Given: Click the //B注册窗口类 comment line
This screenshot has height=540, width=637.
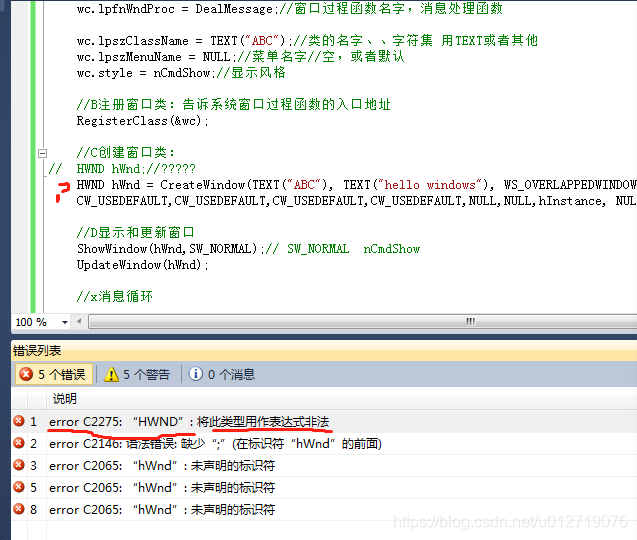Looking at the screenshot, I should tap(234, 105).
